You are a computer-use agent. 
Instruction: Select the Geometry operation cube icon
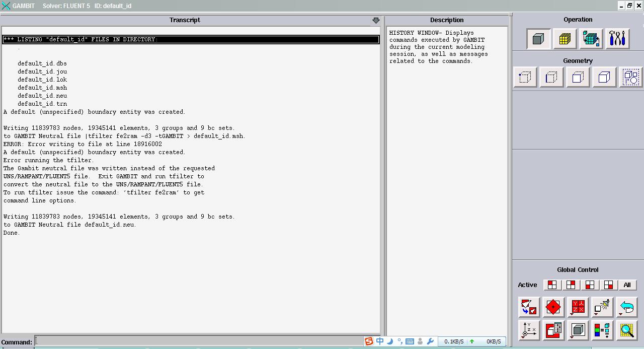pyautogui.click(x=538, y=39)
